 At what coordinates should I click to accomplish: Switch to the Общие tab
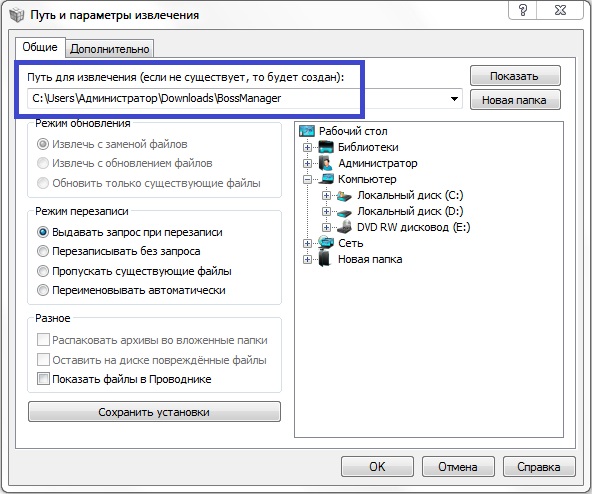[40, 47]
